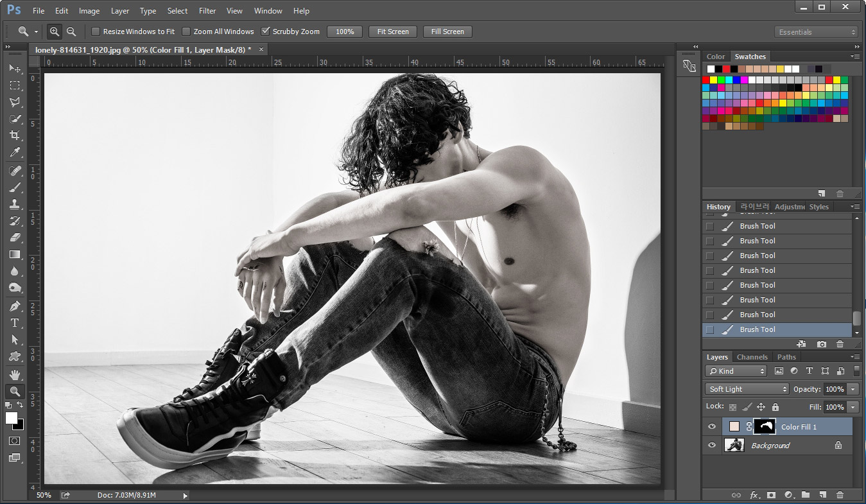Select the Move tool
866x504 pixels.
(x=14, y=69)
